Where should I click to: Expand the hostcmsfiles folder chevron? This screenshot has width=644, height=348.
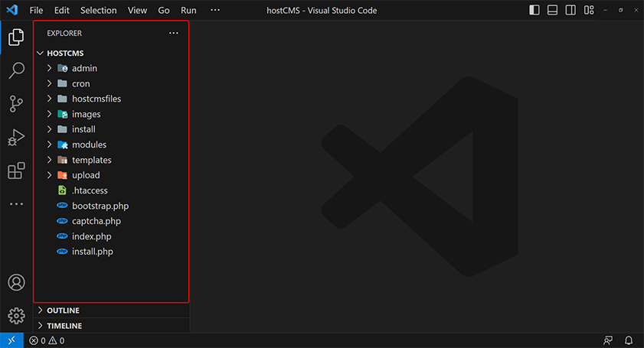pyautogui.click(x=49, y=99)
